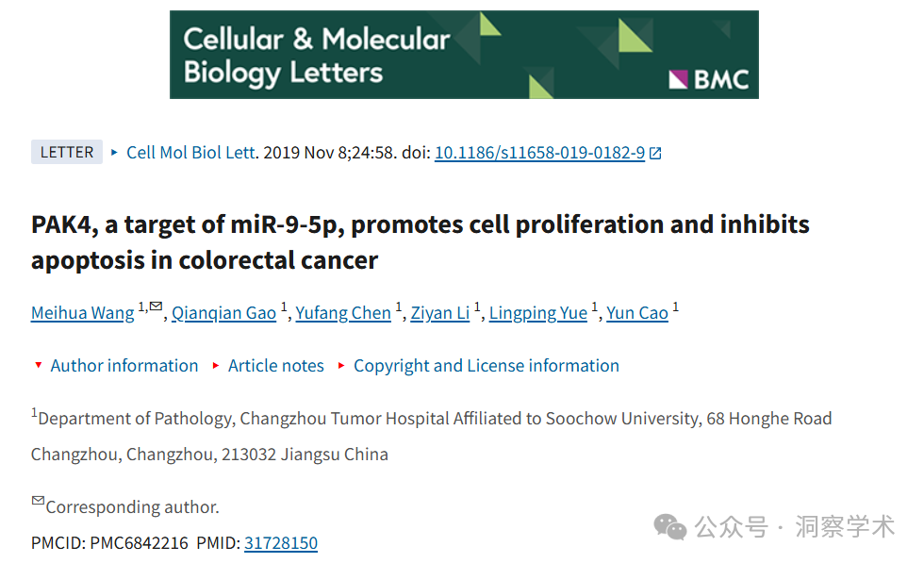
Task: Open author Ziyan Li's link
Action: (440, 312)
